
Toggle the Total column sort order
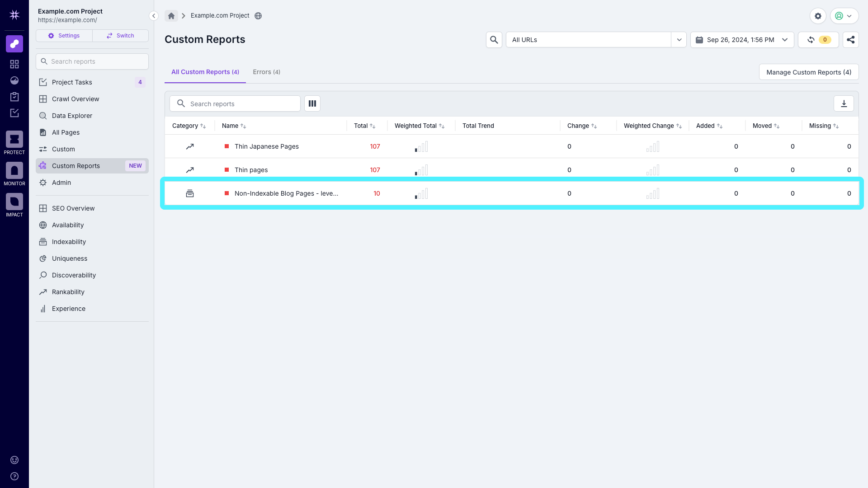[373, 126]
